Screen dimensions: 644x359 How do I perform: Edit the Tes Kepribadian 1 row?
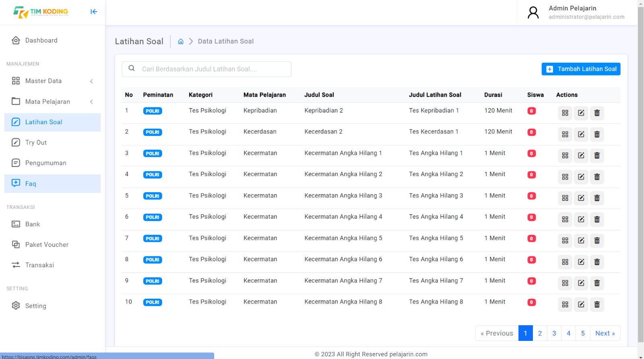coord(581,113)
